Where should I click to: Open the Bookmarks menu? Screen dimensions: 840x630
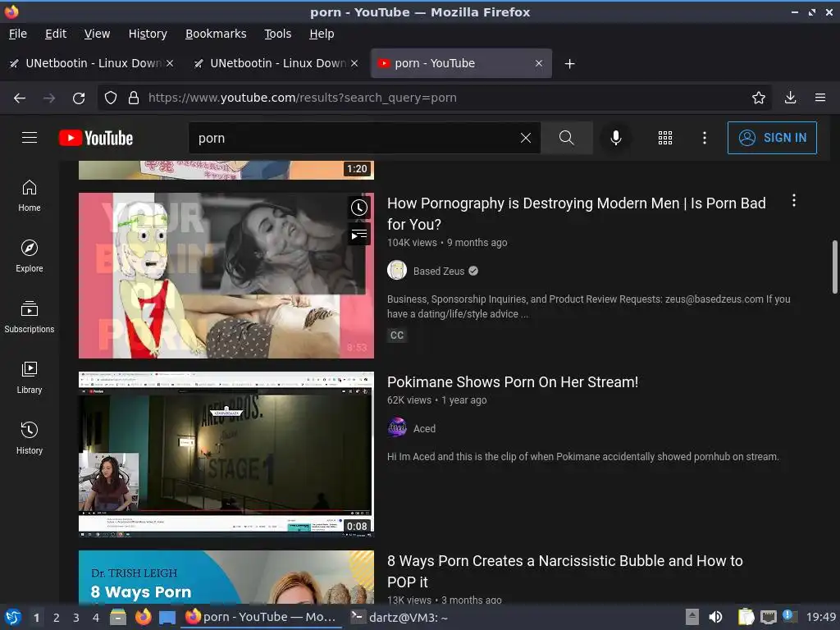coord(216,34)
